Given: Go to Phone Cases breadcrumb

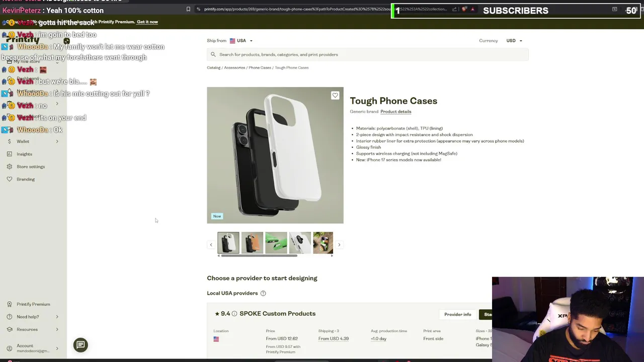Looking at the screenshot, I should (260, 67).
